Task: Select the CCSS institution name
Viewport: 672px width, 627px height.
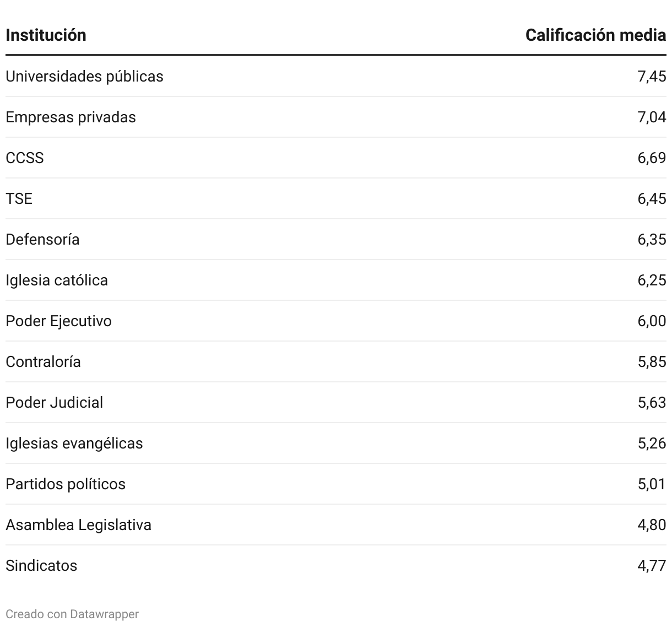Action: pos(25,158)
